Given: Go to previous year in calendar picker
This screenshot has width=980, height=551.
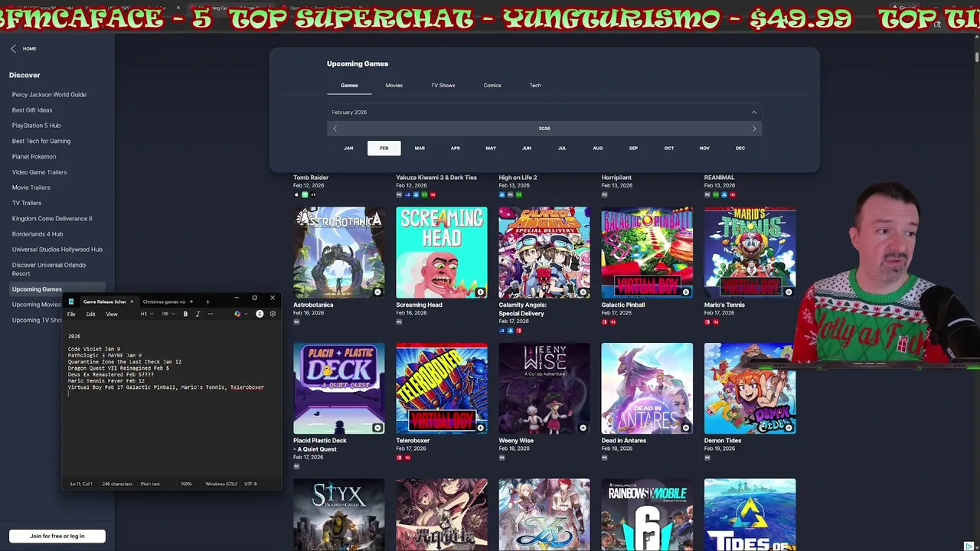Looking at the screenshot, I should (335, 129).
